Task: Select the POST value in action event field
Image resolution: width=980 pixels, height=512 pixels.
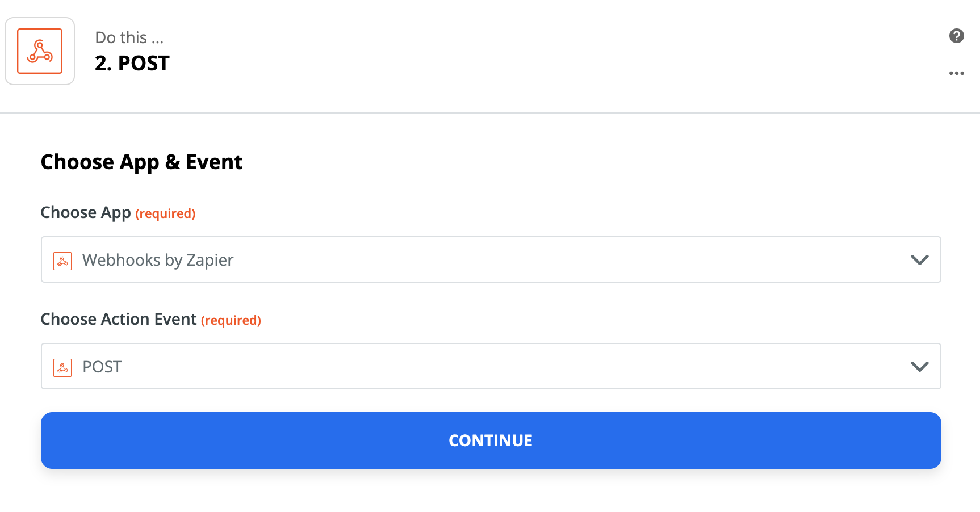Action: (102, 367)
